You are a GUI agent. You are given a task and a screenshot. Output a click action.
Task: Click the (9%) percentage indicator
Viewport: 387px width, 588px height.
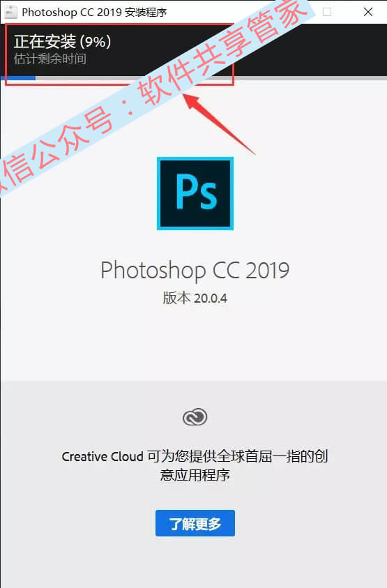[96, 42]
